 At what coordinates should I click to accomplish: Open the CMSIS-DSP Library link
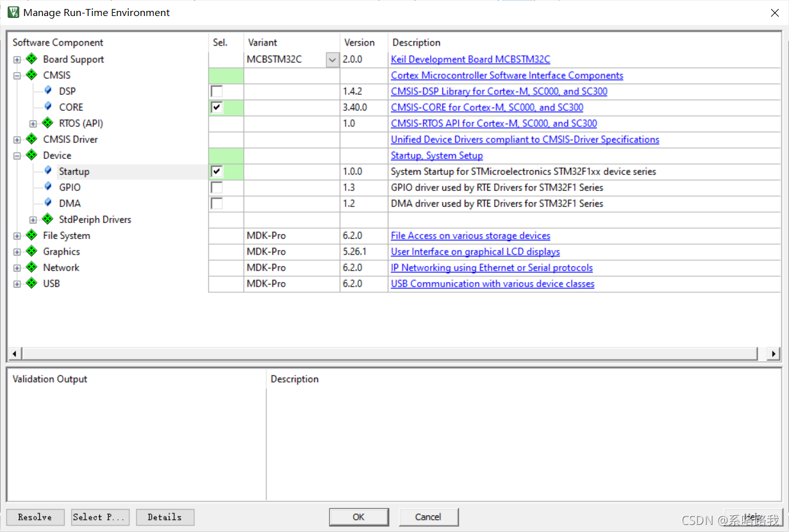(499, 91)
